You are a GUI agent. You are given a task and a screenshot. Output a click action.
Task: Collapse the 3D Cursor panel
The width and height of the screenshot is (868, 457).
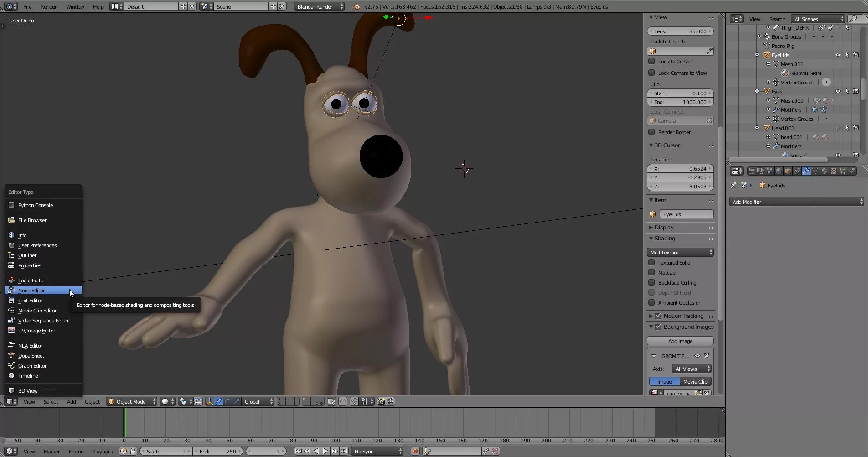pyautogui.click(x=667, y=145)
